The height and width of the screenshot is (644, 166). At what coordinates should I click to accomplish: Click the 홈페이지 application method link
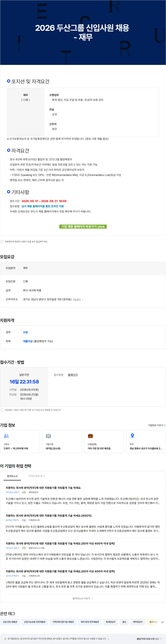(73, 375)
